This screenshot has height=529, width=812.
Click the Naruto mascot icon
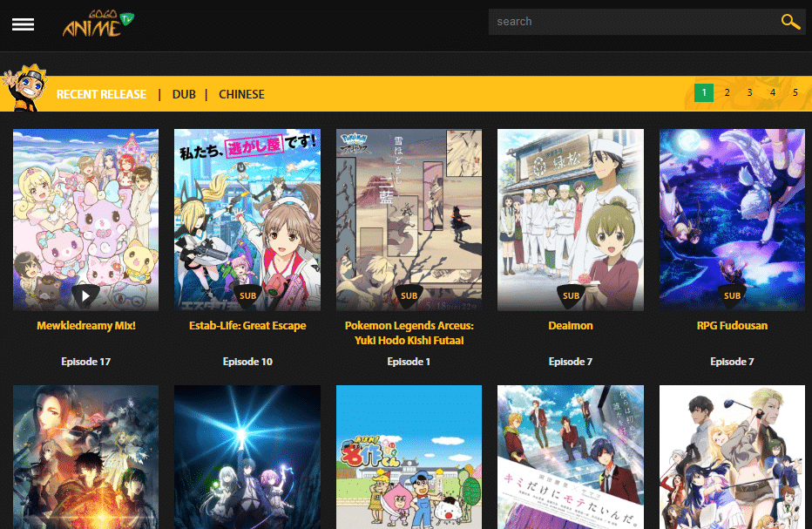pos(24,87)
